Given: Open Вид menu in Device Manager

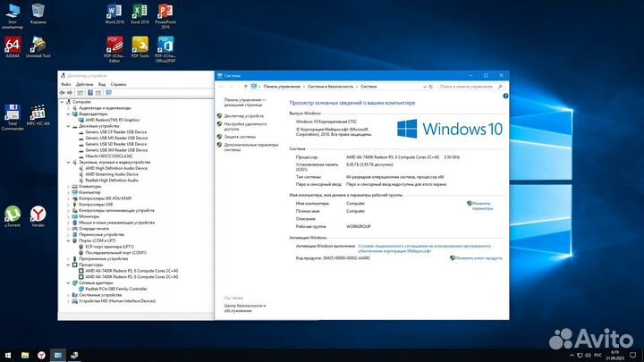Looking at the screenshot, I should 102,84.
